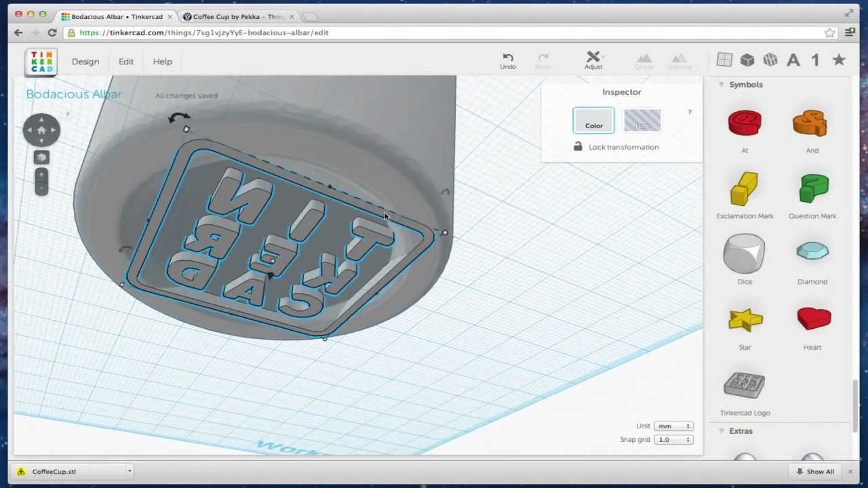Click the curved rotation handle on the logo
The image size is (868, 488).
point(179,117)
